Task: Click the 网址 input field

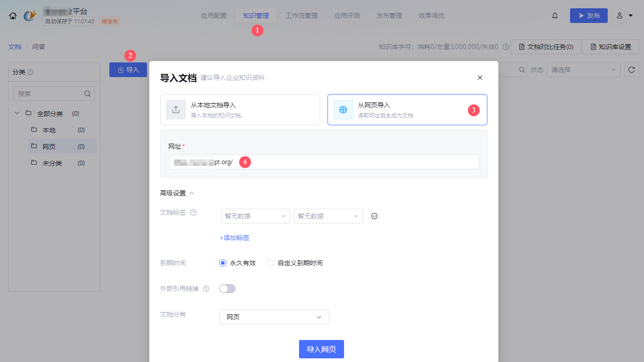Action: [324, 162]
